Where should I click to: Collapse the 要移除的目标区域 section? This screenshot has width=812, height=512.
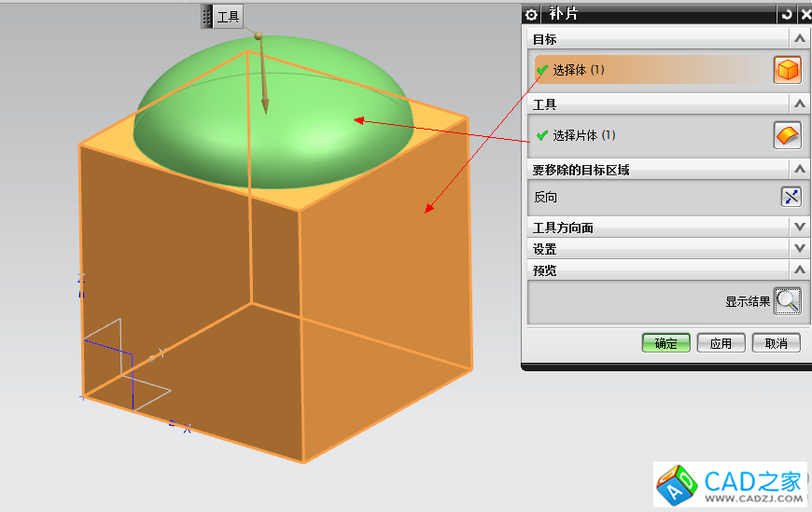pos(799,170)
